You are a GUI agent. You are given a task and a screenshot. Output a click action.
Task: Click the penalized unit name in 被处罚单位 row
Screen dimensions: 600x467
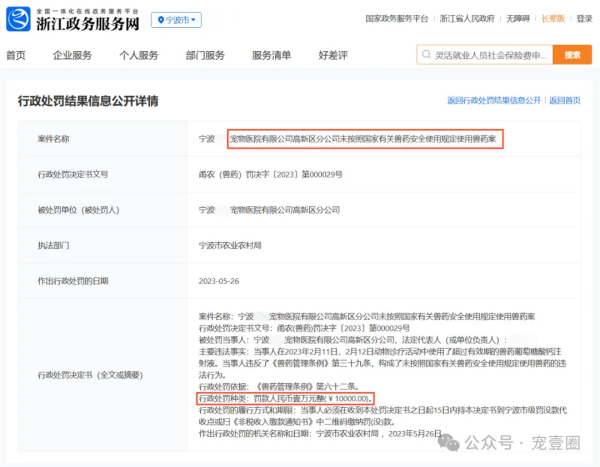coord(269,210)
